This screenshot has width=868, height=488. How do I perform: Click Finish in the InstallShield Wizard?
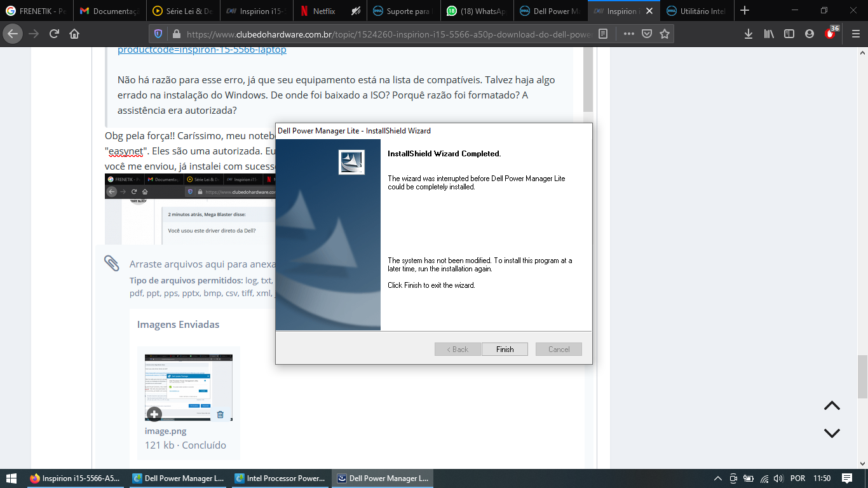tap(505, 349)
